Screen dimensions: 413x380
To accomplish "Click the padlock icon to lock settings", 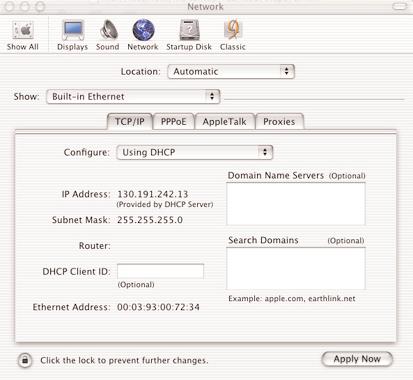I will pyautogui.click(x=25, y=360).
